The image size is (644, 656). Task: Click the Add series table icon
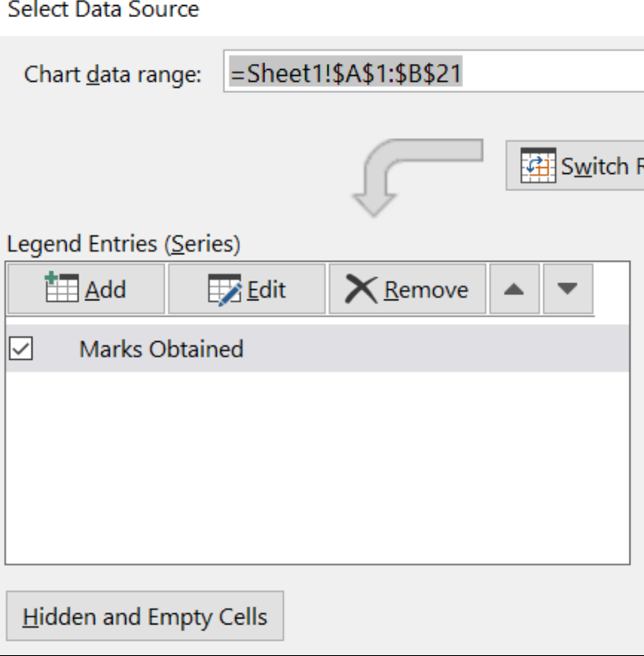click(x=62, y=289)
